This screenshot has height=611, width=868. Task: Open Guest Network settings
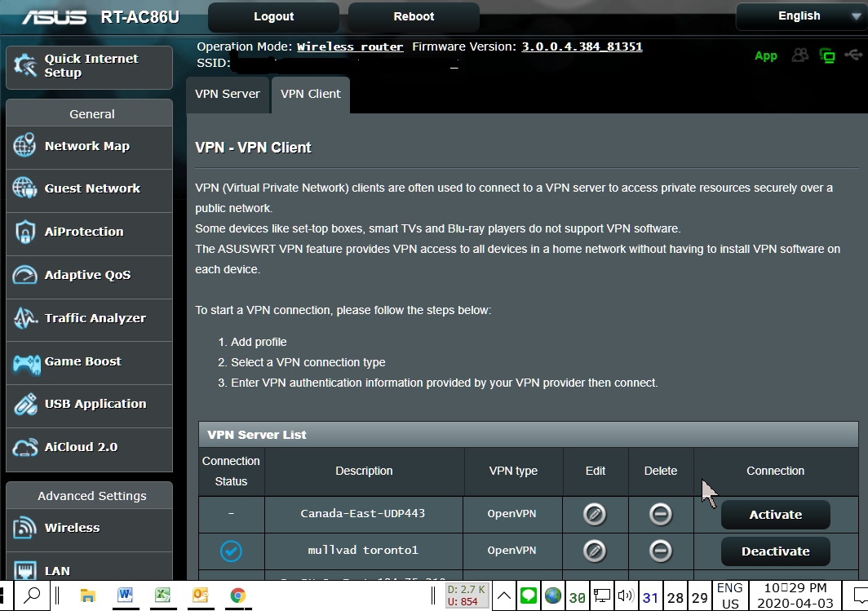(x=89, y=189)
